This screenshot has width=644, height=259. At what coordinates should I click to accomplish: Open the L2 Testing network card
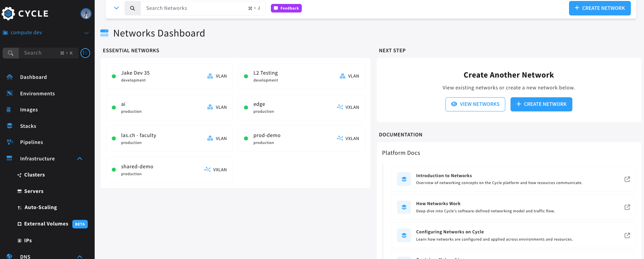click(x=301, y=76)
